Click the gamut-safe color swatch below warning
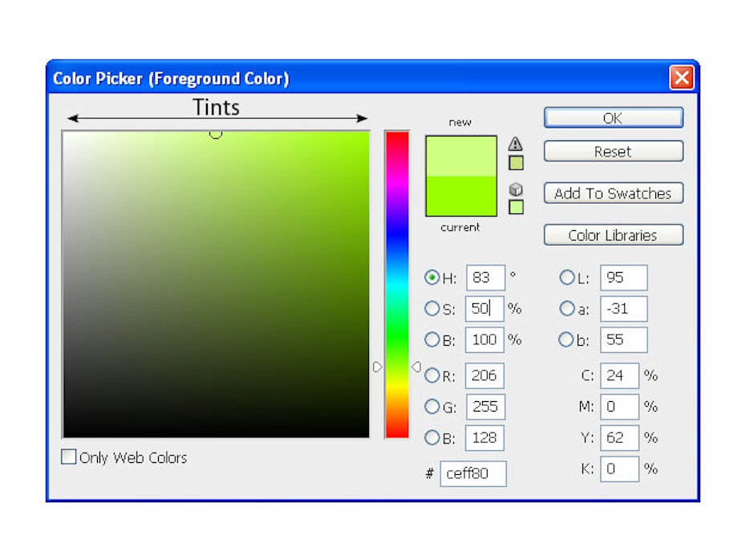The image size is (746, 560). pyautogui.click(x=516, y=163)
